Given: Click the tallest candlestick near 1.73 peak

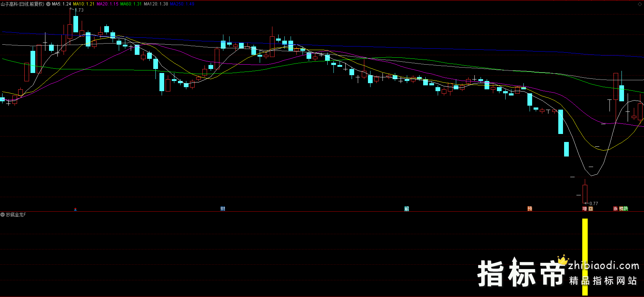Looking at the screenshot, I should point(70,26).
